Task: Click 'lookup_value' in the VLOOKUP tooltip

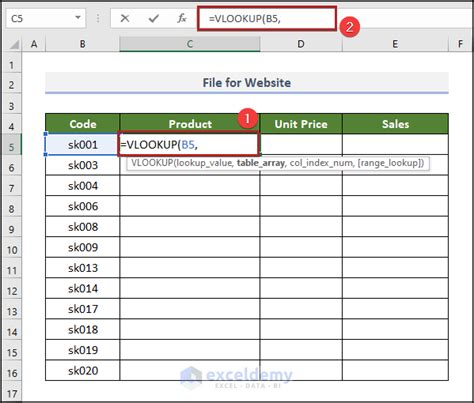Action: [204, 163]
